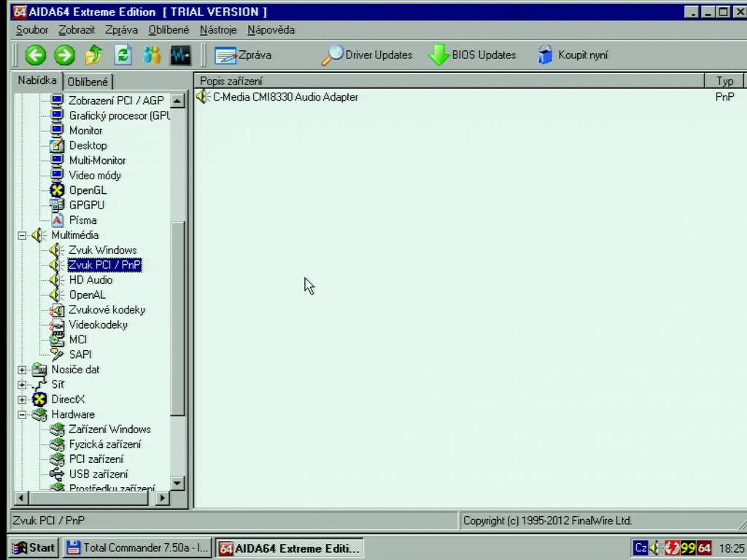
Task: Collapse the Hardware tree branch
Action: click(x=22, y=414)
